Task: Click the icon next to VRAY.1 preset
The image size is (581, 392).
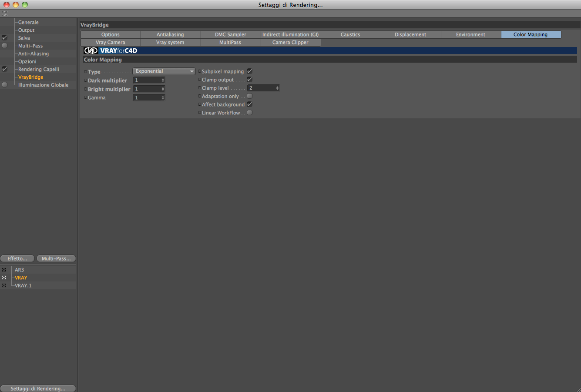Action: coord(4,285)
